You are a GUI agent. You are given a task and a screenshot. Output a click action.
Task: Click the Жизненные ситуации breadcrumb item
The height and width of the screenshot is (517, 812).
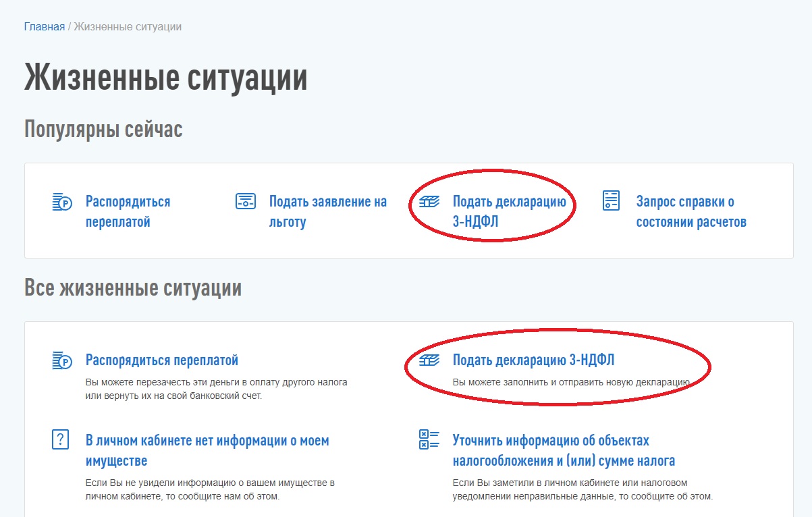pos(128,27)
